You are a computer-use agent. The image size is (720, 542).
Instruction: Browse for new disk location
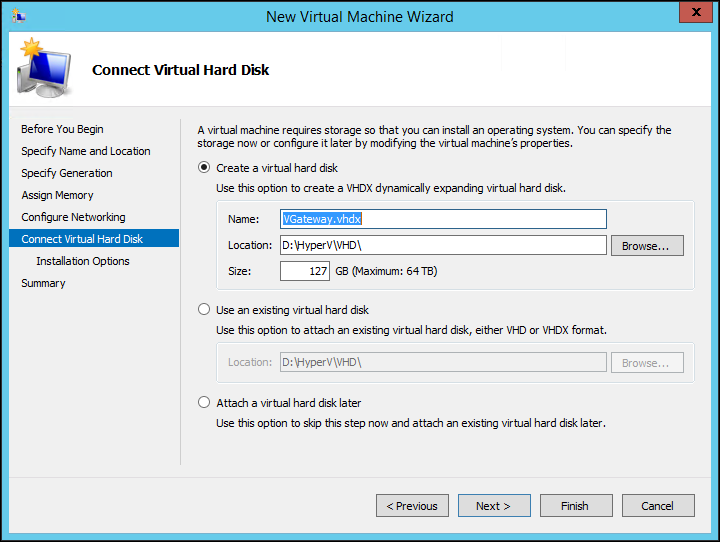[647, 245]
